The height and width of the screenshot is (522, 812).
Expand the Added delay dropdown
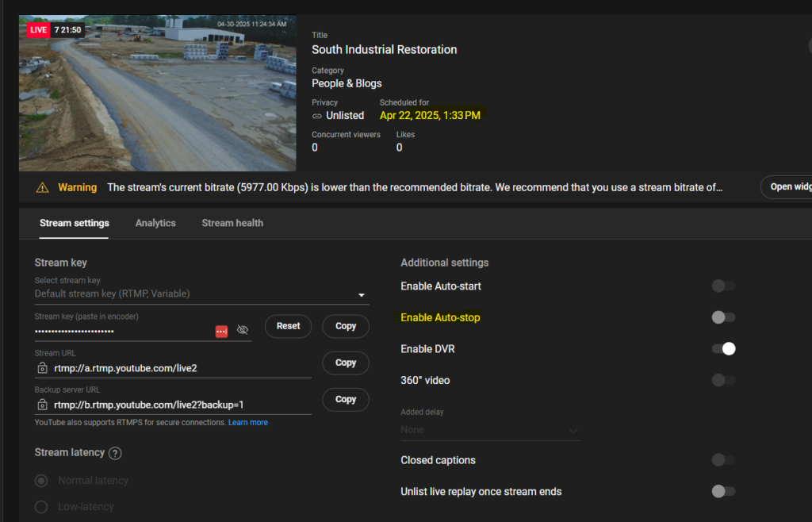573,431
